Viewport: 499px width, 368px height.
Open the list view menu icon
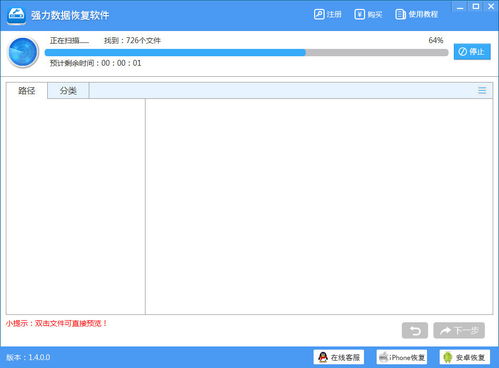(482, 90)
